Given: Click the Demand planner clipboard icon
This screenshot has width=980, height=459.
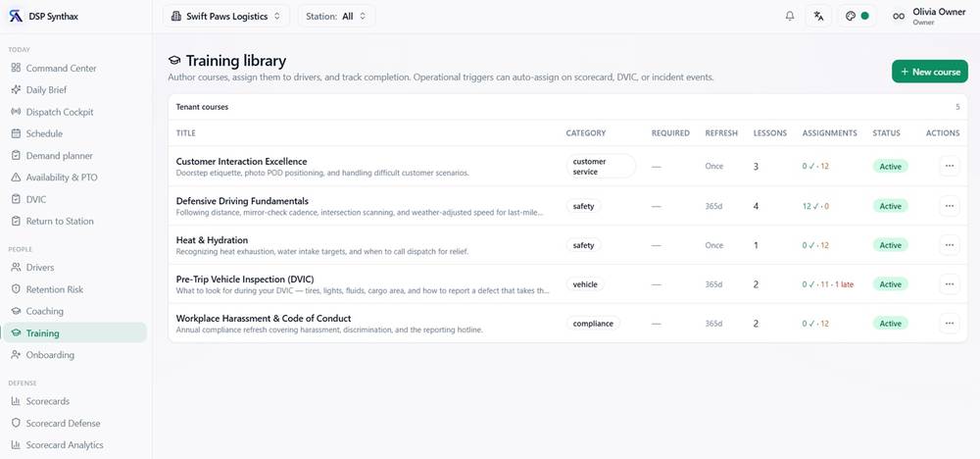Looking at the screenshot, I should pyautogui.click(x=16, y=155).
